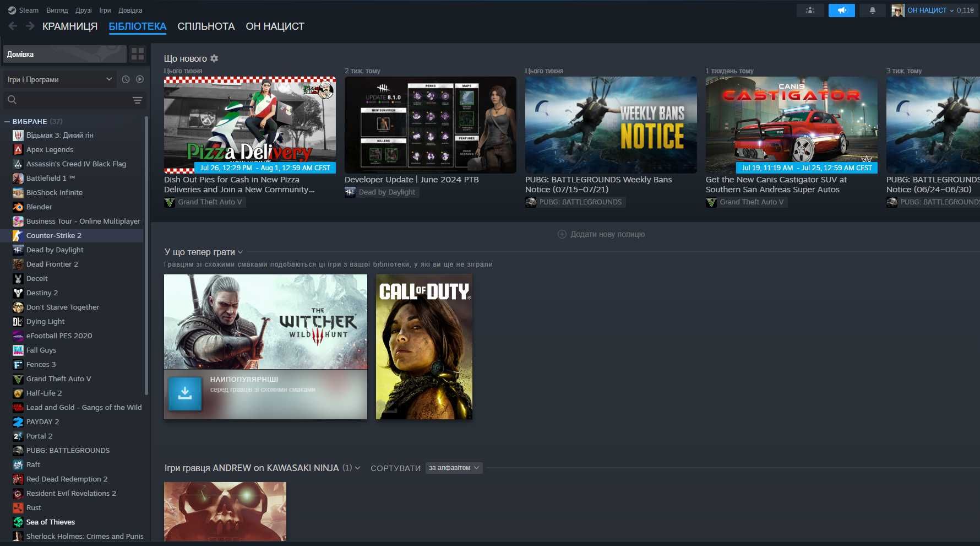Click the user avatar picture
The height and width of the screenshot is (546, 980).
897,10
